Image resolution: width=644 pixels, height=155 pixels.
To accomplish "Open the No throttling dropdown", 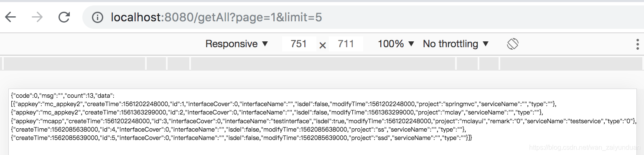I will pos(456,44).
